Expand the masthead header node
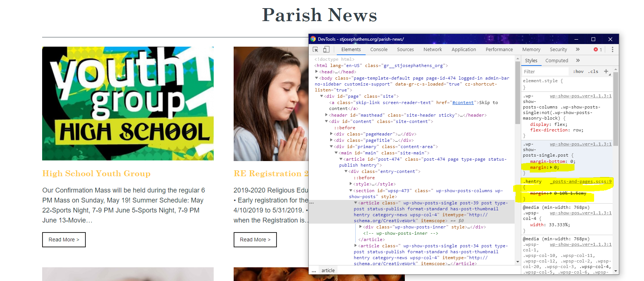 [326, 115]
